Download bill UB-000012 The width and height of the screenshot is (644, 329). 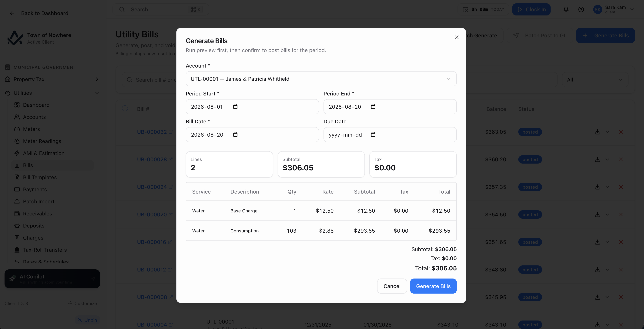[x=598, y=270]
